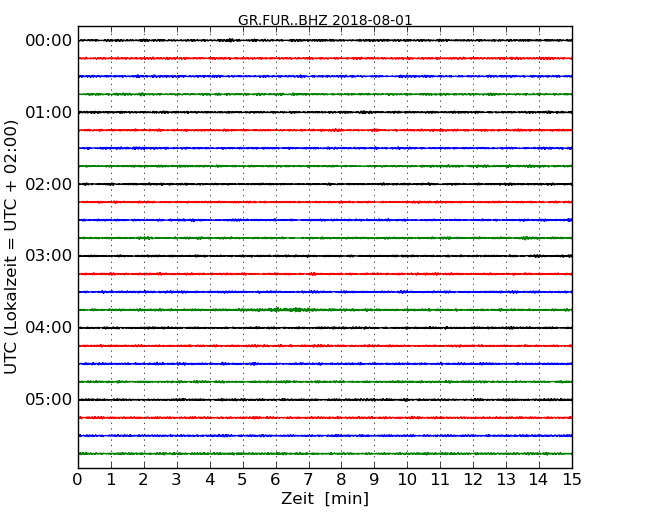
Task: Click the x-axis tick label 6
Action: point(276,479)
